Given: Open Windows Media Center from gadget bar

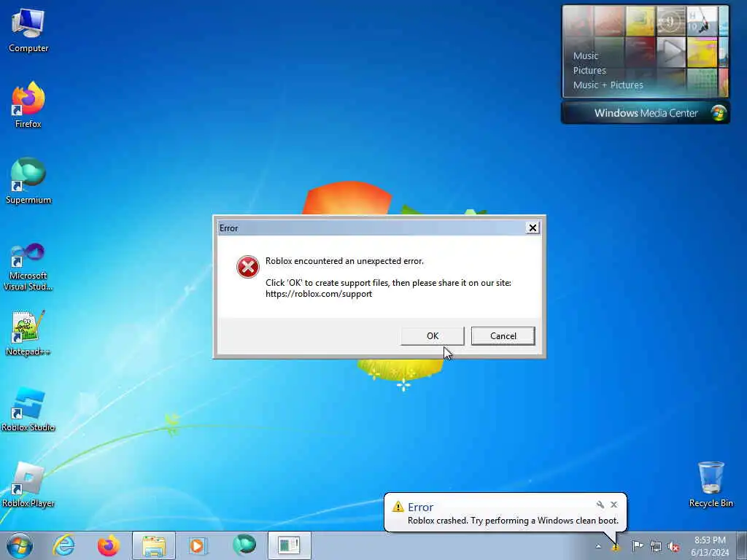Looking at the screenshot, I should [646, 113].
